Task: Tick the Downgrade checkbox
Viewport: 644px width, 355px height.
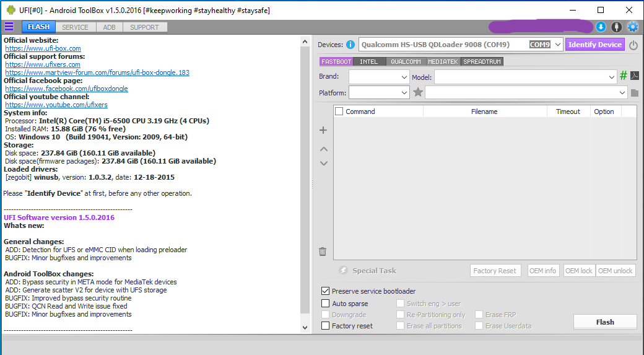Action: point(325,314)
